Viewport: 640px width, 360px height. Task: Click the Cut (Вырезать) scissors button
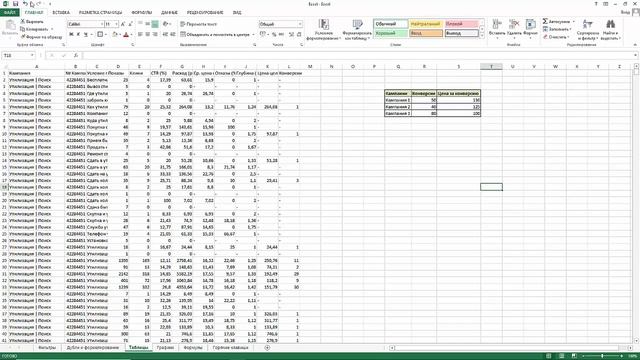[32, 22]
